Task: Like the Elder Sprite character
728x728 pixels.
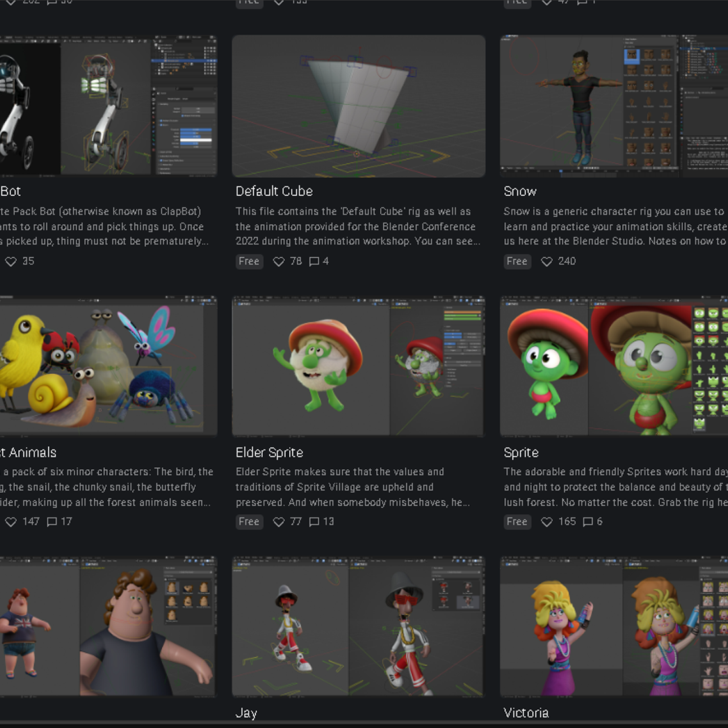Action: [278, 522]
